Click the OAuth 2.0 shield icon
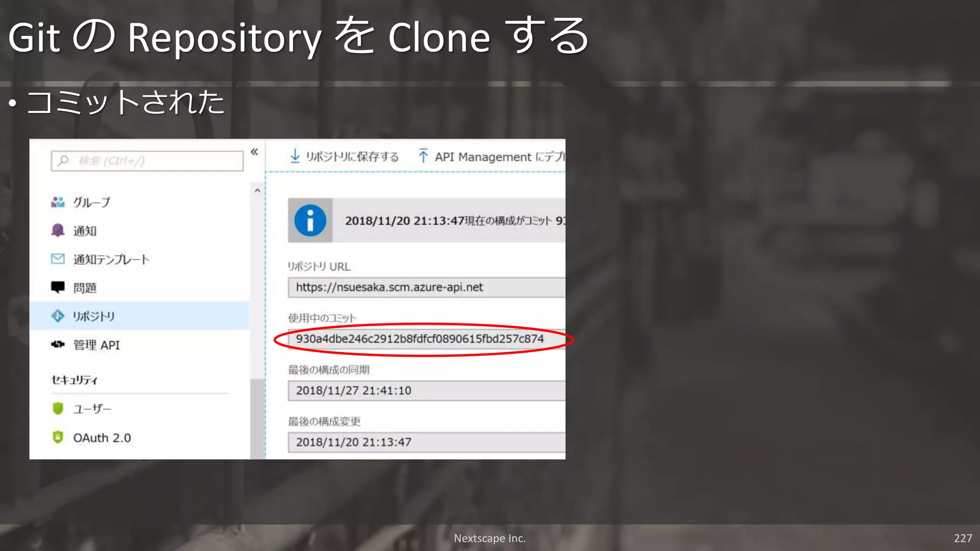This screenshot has width=980, height=551. (x=58, y=437)
